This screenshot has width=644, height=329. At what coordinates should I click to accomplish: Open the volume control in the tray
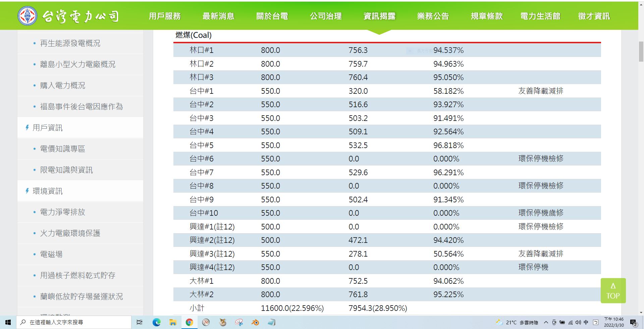pos(578,322)
